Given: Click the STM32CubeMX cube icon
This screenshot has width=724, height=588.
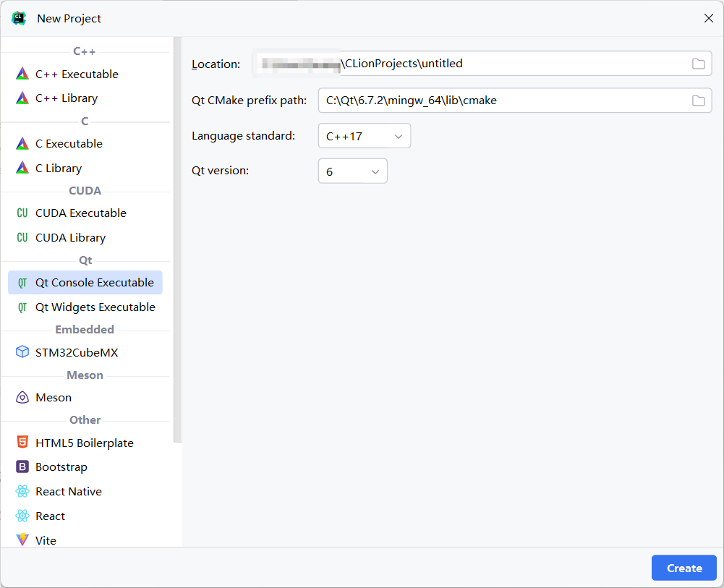Looking at the screenshot, I should click(x=22, y=353).
